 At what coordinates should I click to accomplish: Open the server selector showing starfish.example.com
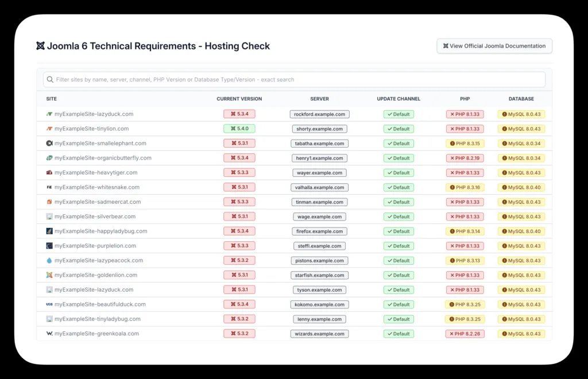pyautogui.click(x=319, y=275)
